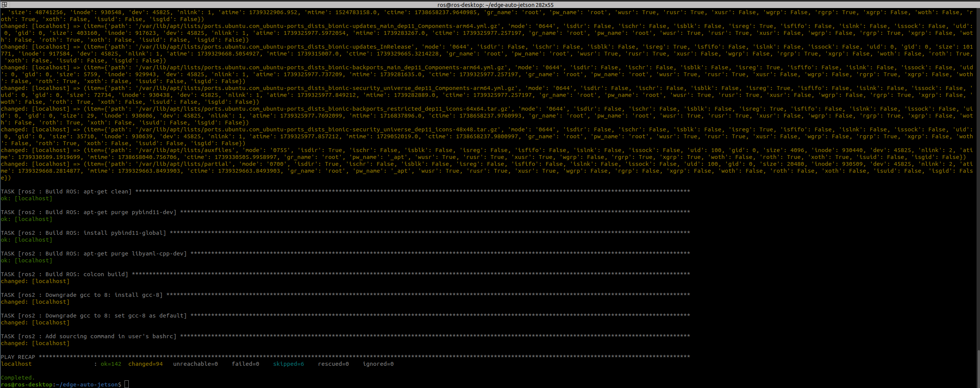This screenshot has height=388, width=980.
Task: Click the 'changed=94' recap value
Action: click(145, 363)
